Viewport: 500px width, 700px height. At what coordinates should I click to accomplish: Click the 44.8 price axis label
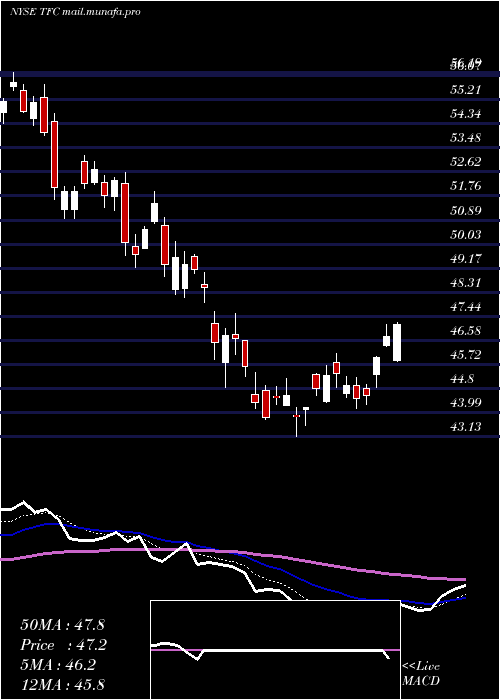[x=462, y=379]
